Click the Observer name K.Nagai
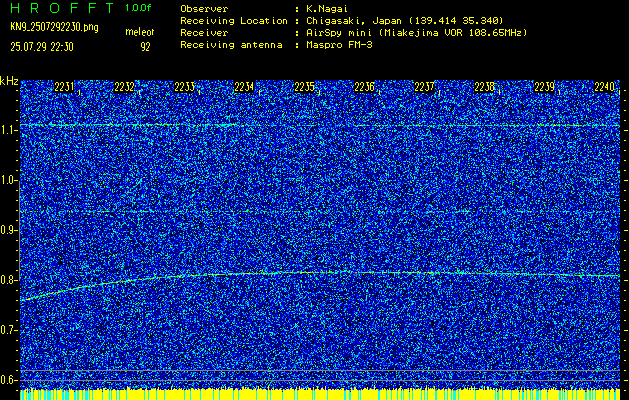629x400 pixels. pos(328,8)
